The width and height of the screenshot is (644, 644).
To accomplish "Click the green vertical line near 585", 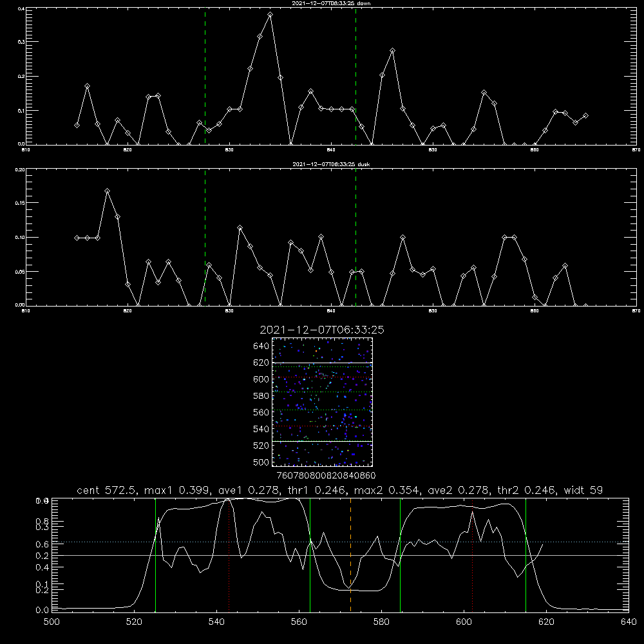I will (400, 555).
